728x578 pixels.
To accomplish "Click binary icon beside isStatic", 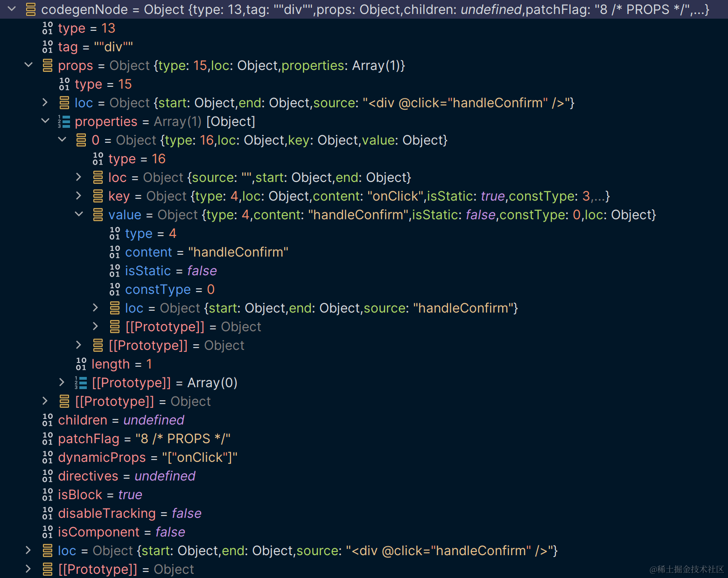I will coord(115,271).
